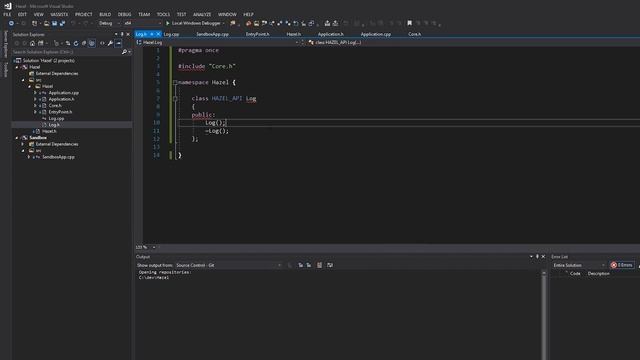
Task: Switch to the SandboxApp.cpp tab
Action: (212, 34)
